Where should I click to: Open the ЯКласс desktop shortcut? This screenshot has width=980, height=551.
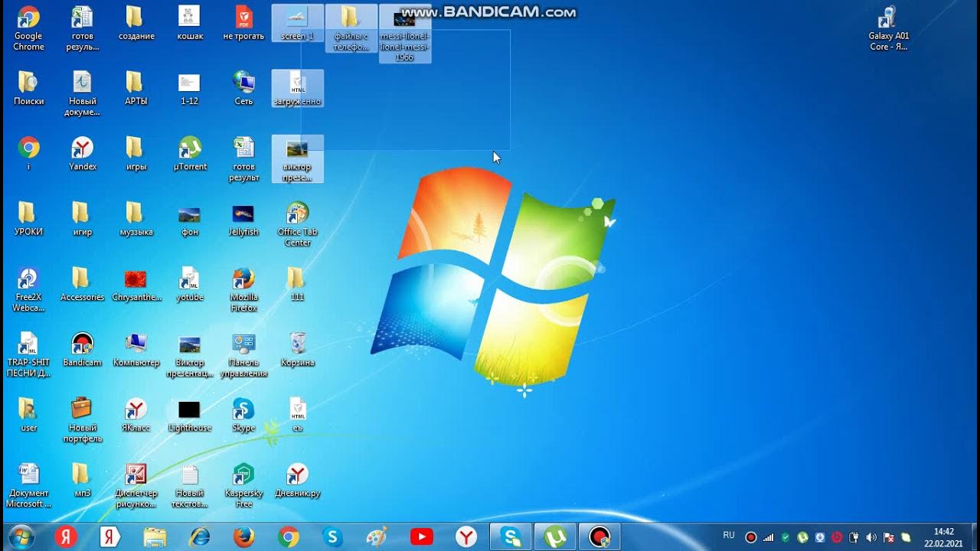136,415
